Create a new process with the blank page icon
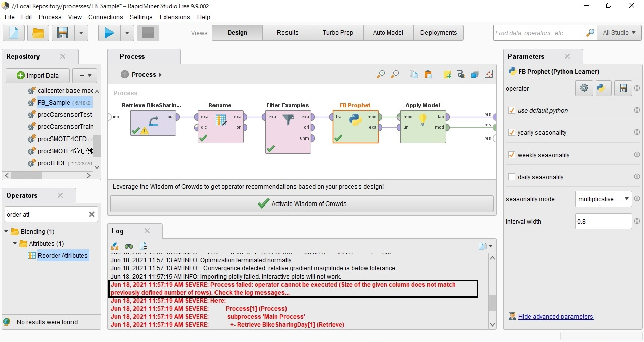 pos(14,33)
